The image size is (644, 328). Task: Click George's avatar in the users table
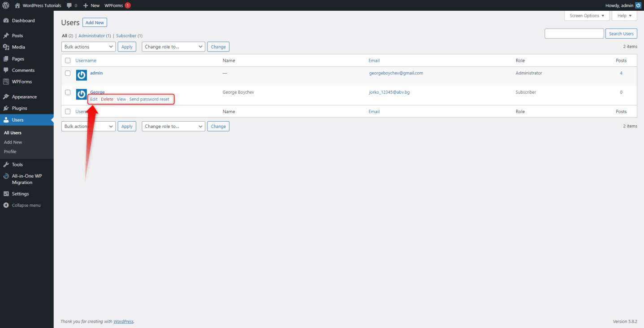[x=82, y=94]
